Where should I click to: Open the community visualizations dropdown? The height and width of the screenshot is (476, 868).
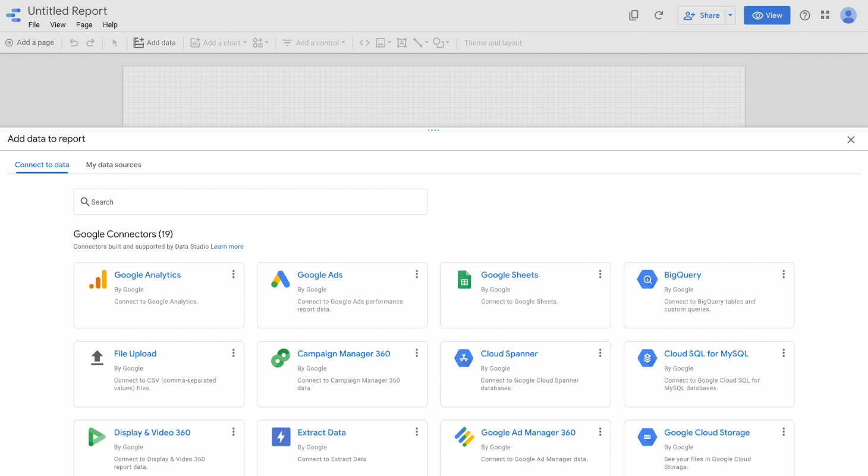click(260, 43)
